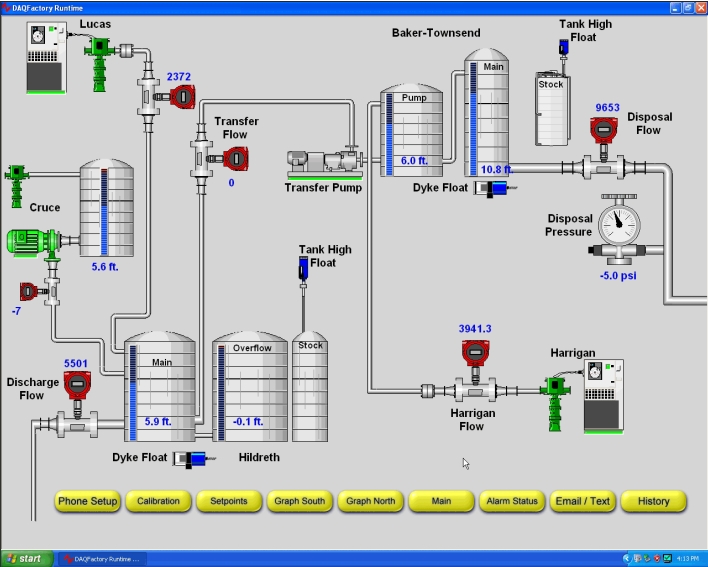708x567 pixels.
Task: Click the 5.9 ft. level reading
Action: (x=158, y=422)
